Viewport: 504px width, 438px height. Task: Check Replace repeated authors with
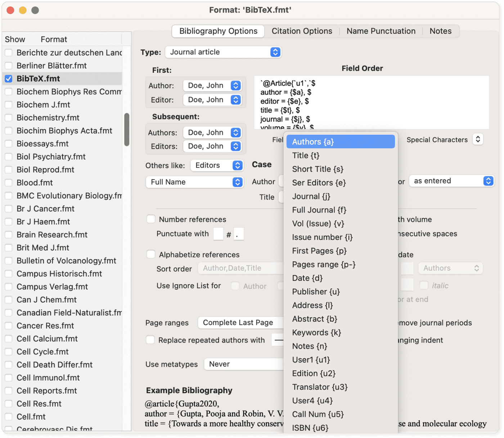click(x=150, y=339)
